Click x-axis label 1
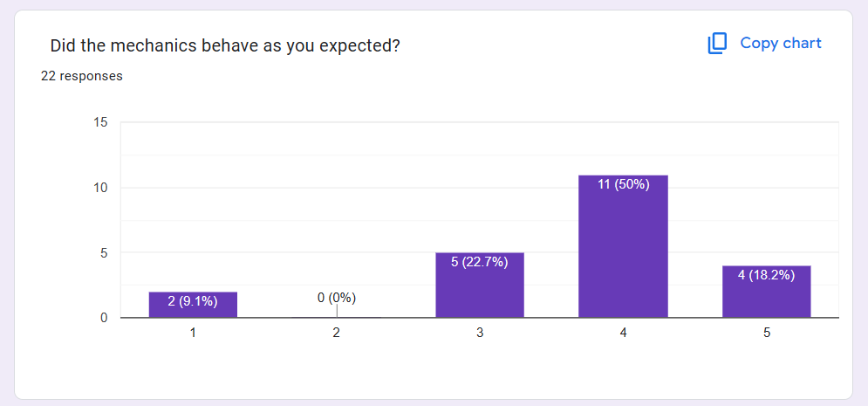 (x=193, y=333)
